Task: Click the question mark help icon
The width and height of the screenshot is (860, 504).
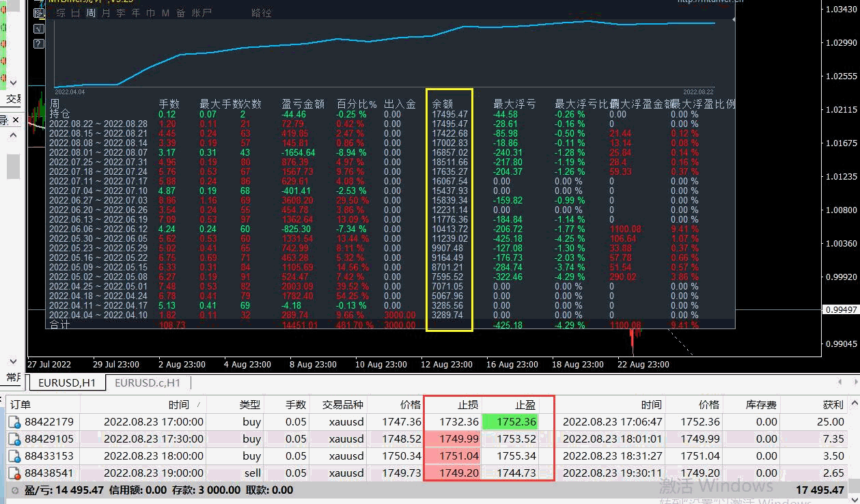Action: [38, 44]
